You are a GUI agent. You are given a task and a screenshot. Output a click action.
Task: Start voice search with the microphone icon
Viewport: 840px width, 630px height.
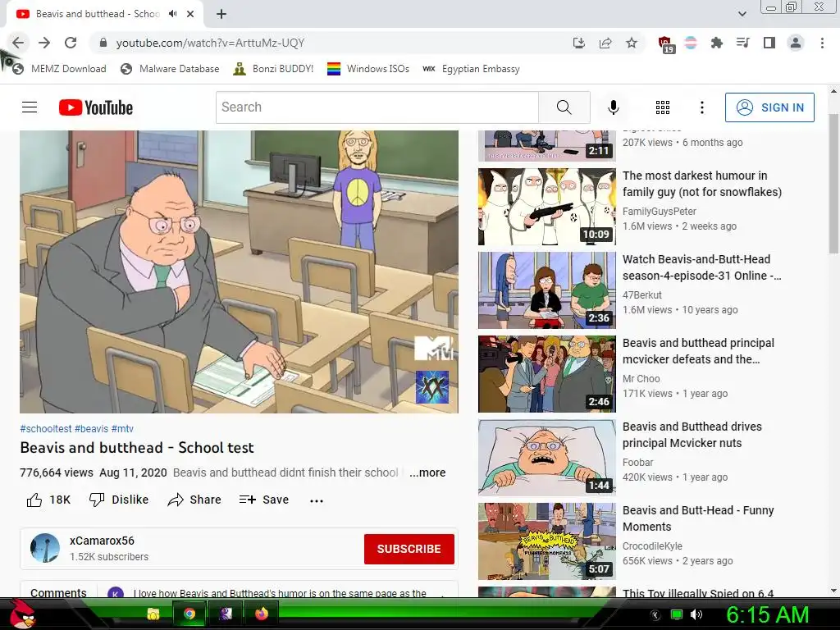click(614, 107)
